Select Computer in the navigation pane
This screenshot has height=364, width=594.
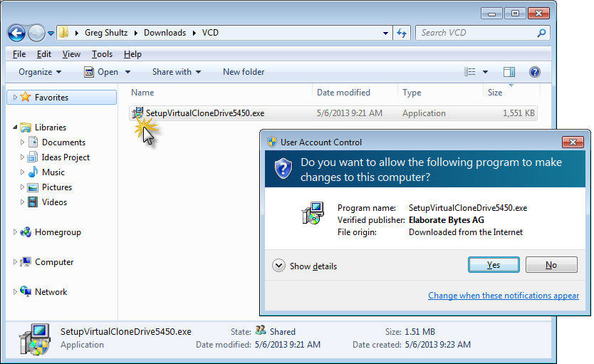pyautogui.click(x=54, y=262)
